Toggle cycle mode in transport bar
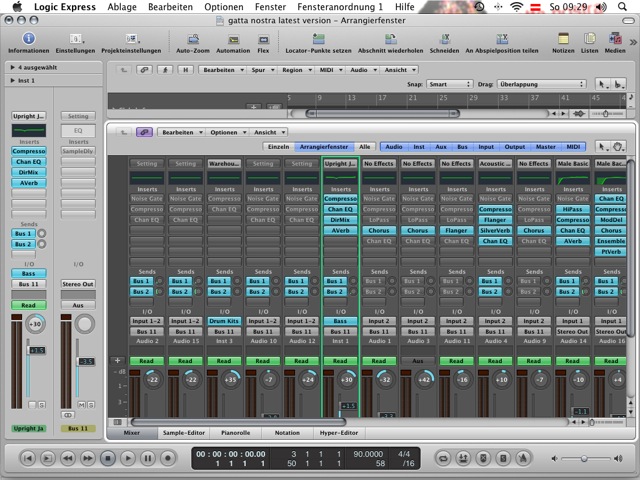The width and height of the screenshot is (640, 480). 443,458
